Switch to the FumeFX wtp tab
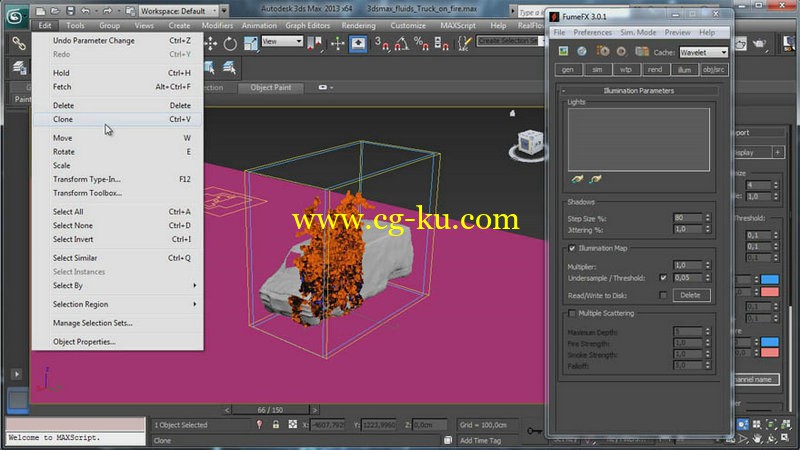The image size is (800, 450). pos(626,70)
